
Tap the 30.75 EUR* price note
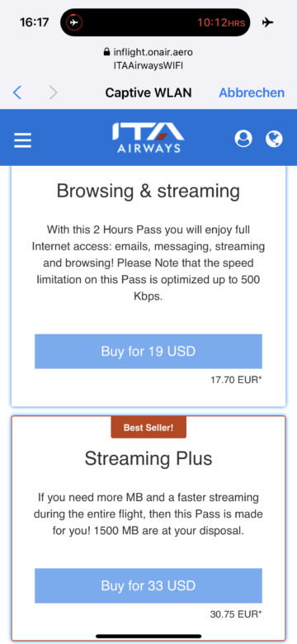(x=236, y=614)
